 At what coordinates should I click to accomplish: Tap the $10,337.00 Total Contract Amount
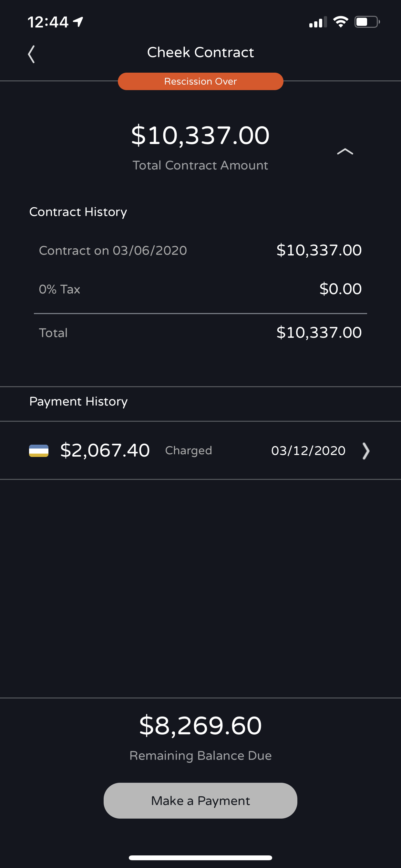(x=200, y=135)
